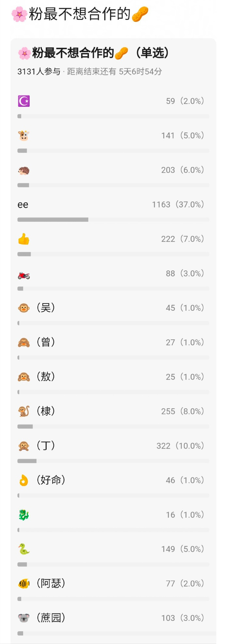This screenshot has width=225, height=644.
Task: Open the poll title 粉最不想合作的 (单选)
Action: (94, 53)
